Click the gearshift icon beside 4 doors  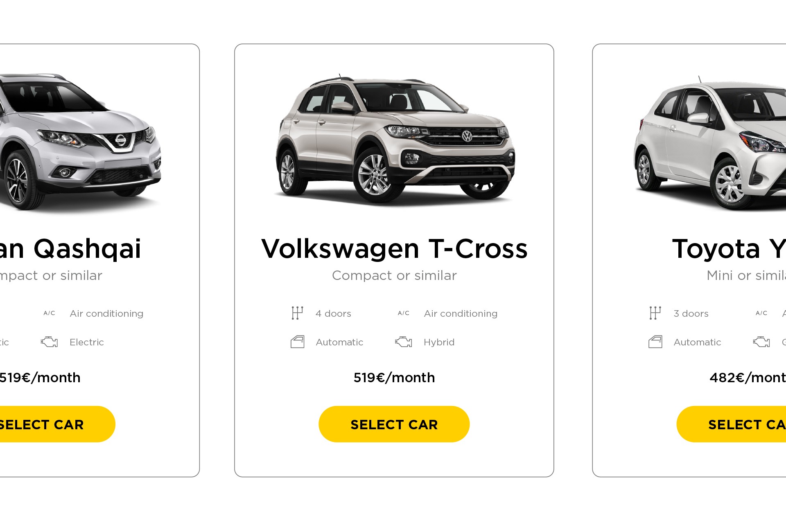click(297, 313)
